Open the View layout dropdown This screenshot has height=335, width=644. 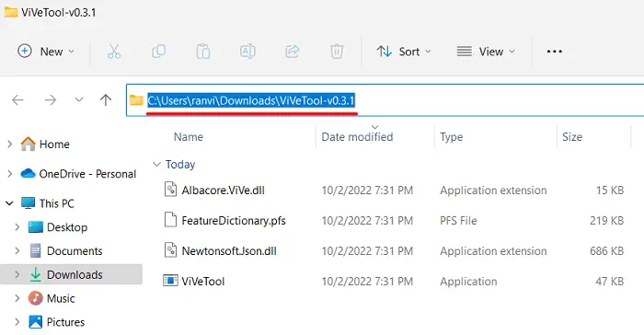point(486,52)
